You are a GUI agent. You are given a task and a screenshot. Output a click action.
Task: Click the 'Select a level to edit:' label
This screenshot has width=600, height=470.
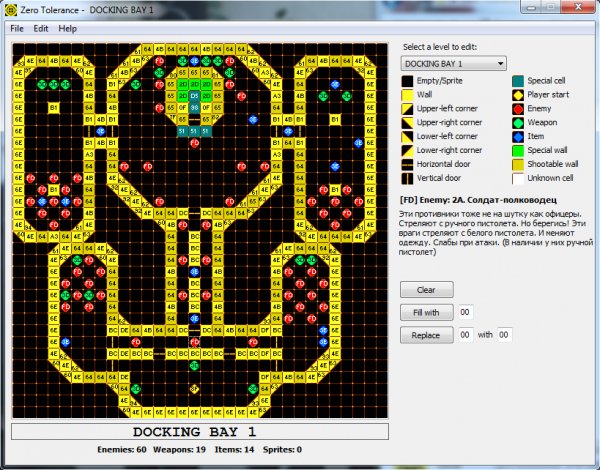coord(440,47)
